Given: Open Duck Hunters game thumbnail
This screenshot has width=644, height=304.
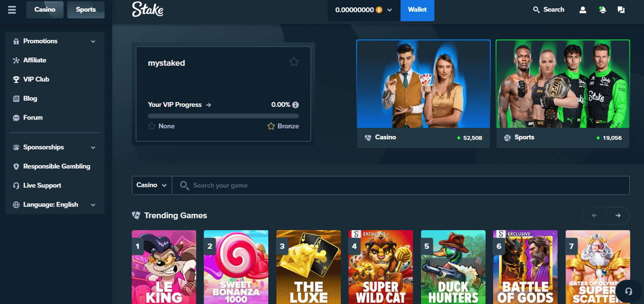Looking at the screenshot, I should click(x=453, y=267).
